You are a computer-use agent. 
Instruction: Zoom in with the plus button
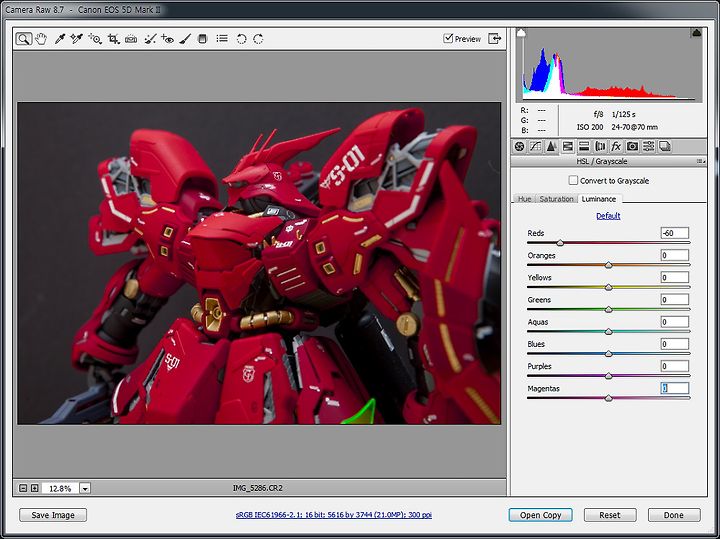[x=34, y=488]
